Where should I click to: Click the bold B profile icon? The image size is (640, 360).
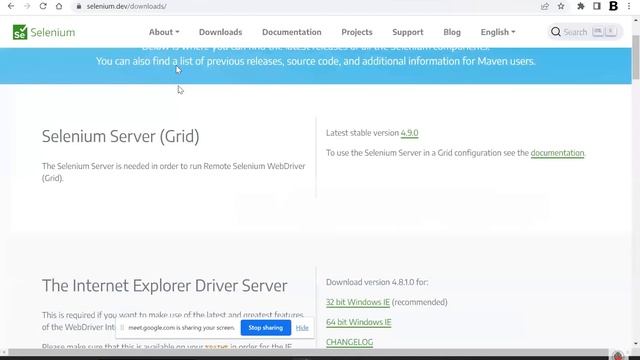point(613,6)
